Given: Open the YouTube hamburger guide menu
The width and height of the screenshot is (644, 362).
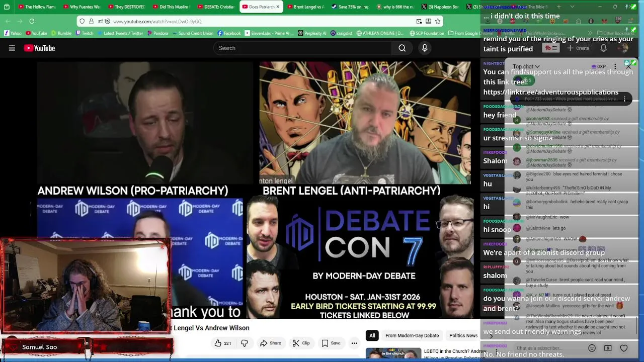Looking at the screenshot, I should (12, 48).
